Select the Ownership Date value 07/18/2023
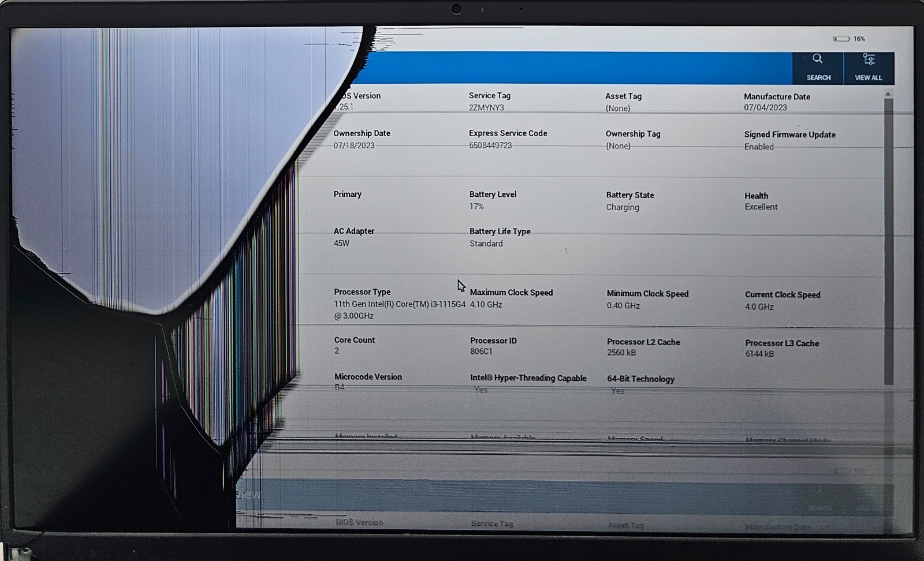 [x=354, y=145]
